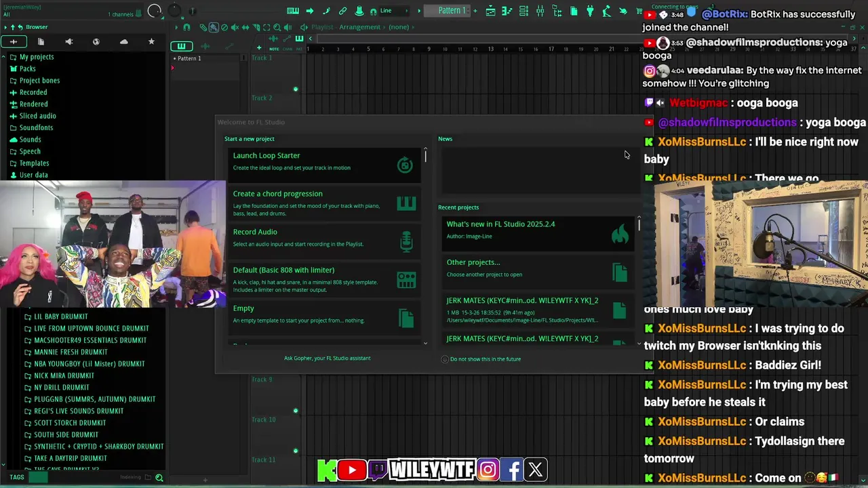Open browser Starred favorites tab icon
Image resolution: width=868 pixels, height=488 pixels.
pos(151,41)
